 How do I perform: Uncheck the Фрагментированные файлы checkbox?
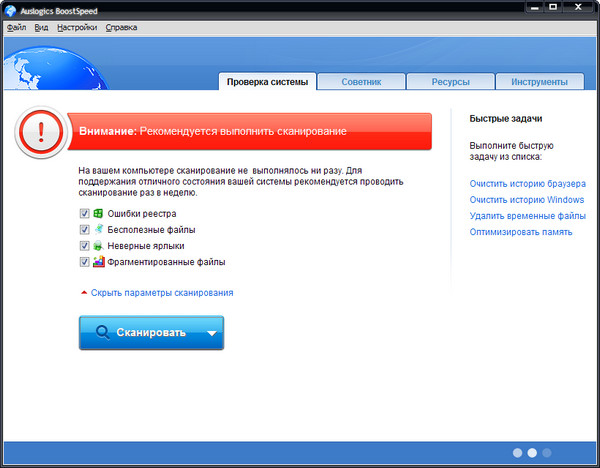(x=85, y=262)
